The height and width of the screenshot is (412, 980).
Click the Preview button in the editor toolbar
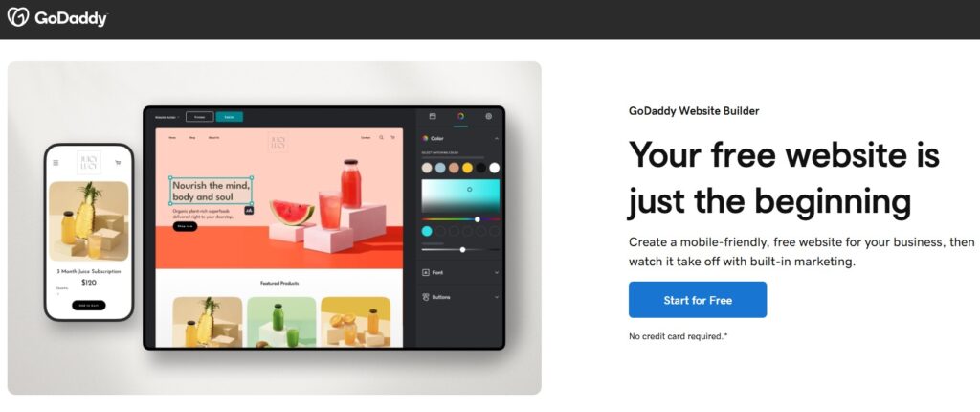coord(199,117)
